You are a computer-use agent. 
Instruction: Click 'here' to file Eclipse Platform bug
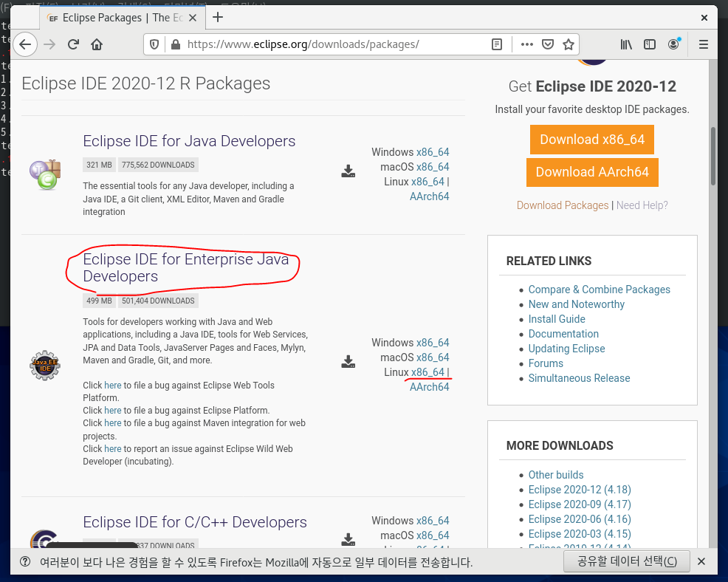point(112,411)
